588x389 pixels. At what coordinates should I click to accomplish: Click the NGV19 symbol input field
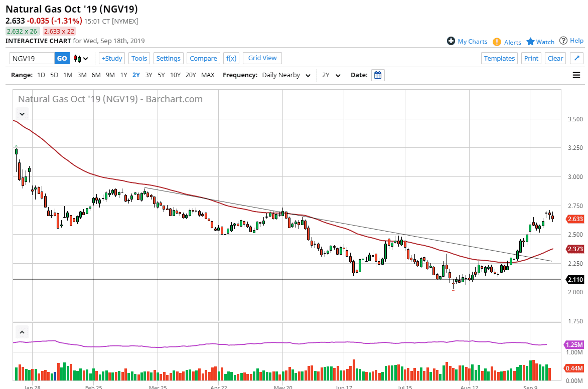(x=32, y=58)
